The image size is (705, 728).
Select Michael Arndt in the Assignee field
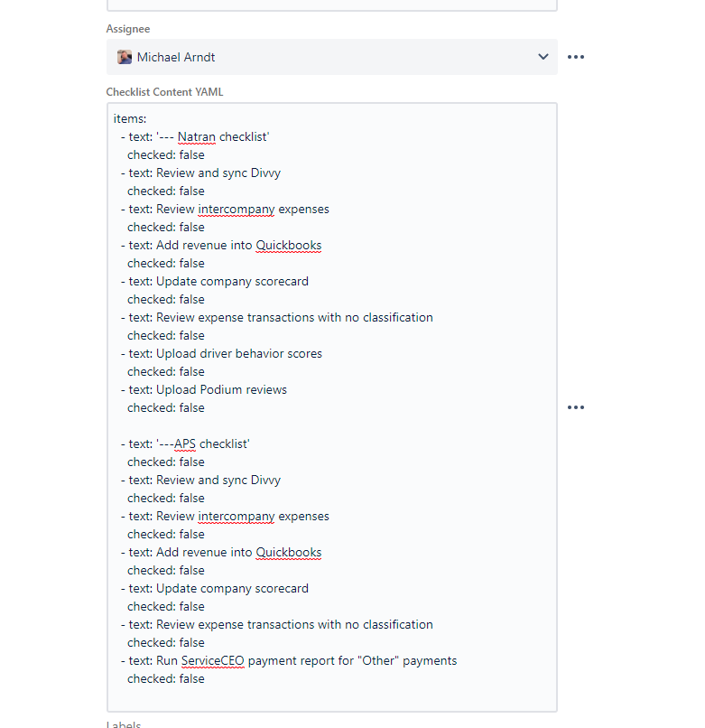tap(178, 56)
